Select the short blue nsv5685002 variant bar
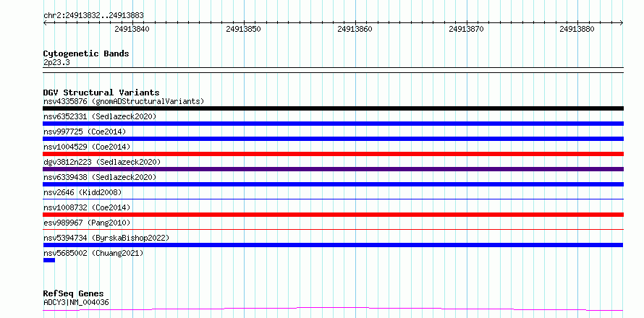The image size is (644, 318). 49,260
